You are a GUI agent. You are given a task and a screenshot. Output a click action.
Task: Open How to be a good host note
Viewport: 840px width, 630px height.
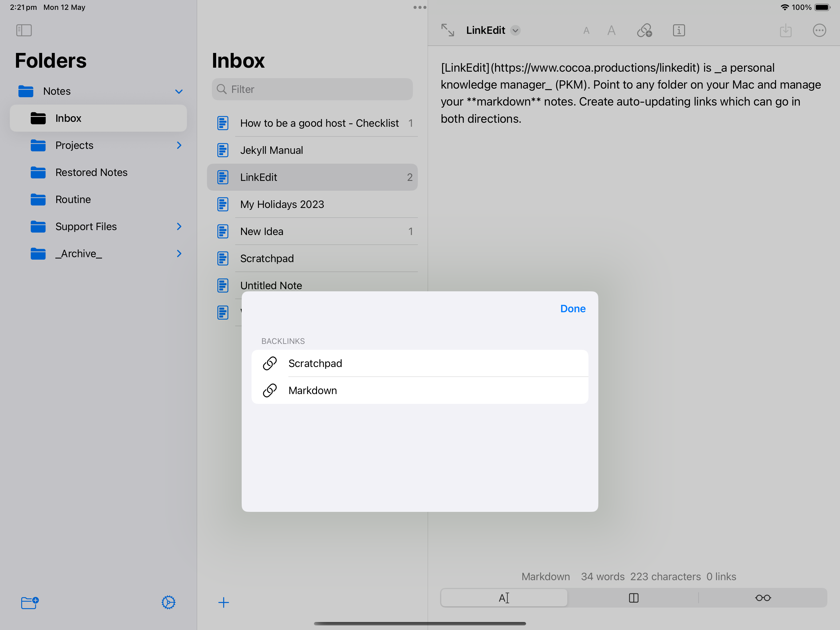click(312, 123)
